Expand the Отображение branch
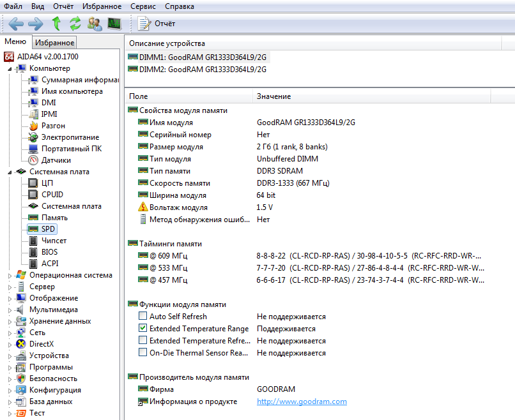The height and width of the screenshot is (420, 515). (10, 299)
